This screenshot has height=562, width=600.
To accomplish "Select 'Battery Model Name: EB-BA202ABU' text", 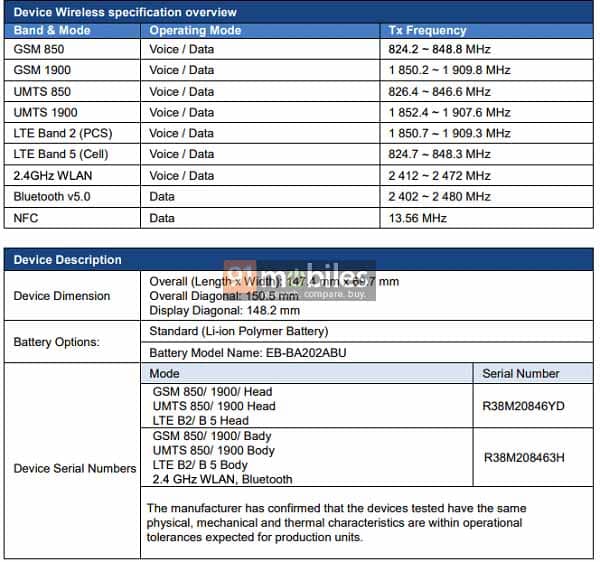I will pos(248,352).
